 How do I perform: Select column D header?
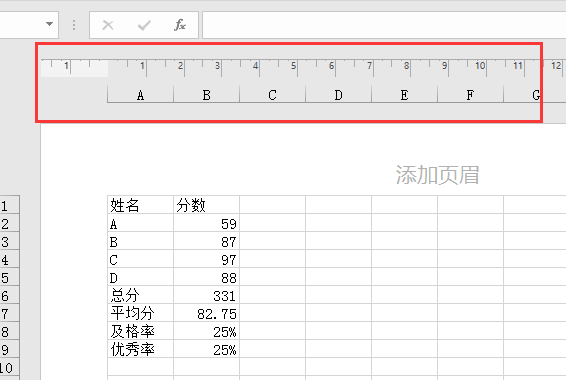339,95
